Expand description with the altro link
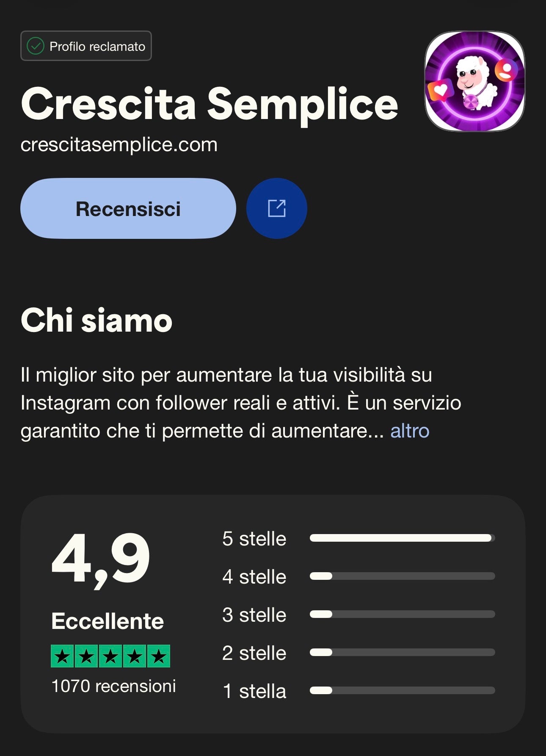The width and height of the screenshot is (546, 756). pyautogui.click(x=409, y=431)
